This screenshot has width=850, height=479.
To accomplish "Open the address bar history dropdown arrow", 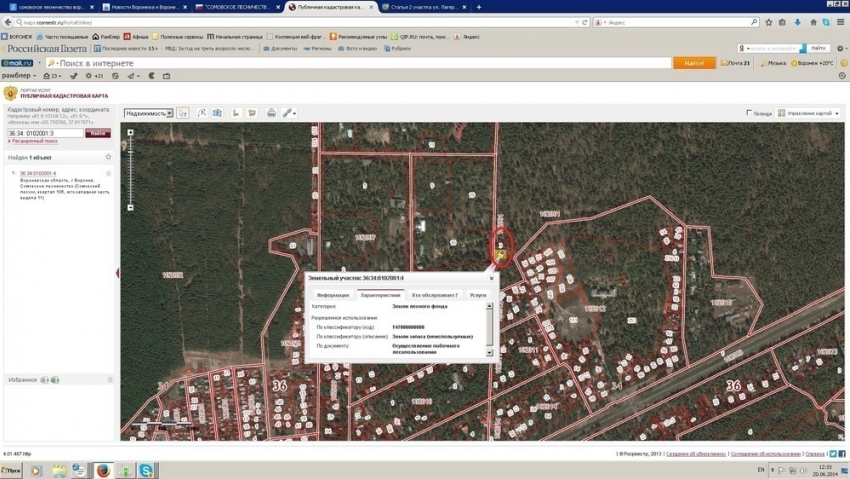I will coord(577,22).
